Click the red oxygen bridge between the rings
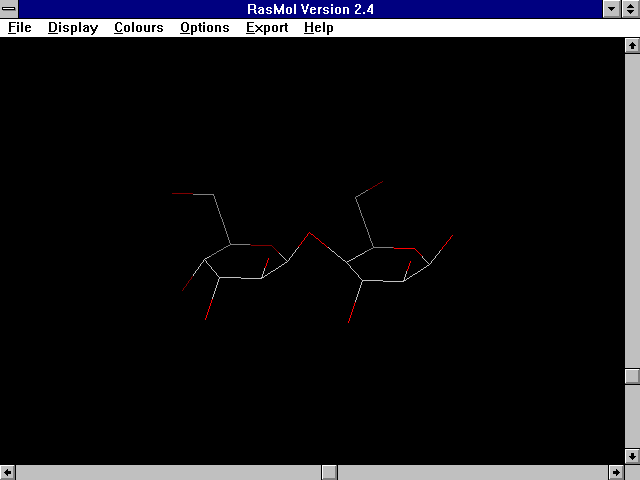 pyautogui.click(x=311, y=234)
